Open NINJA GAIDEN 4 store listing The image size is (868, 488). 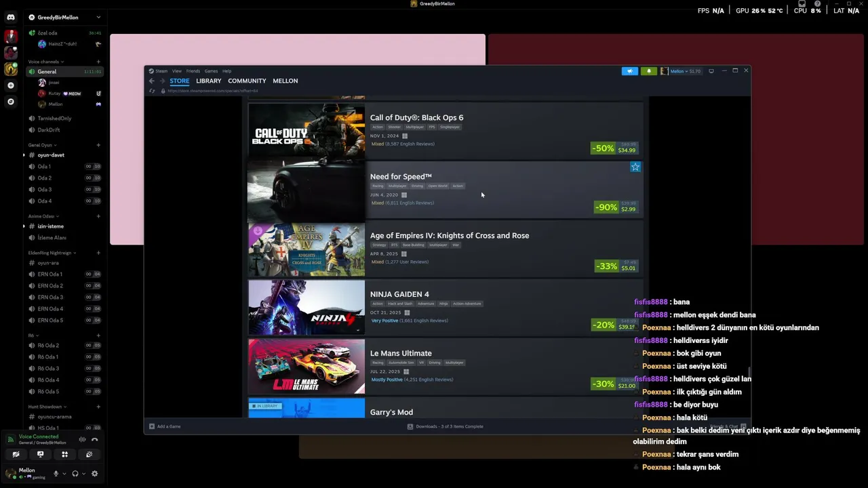click(399, 294)
